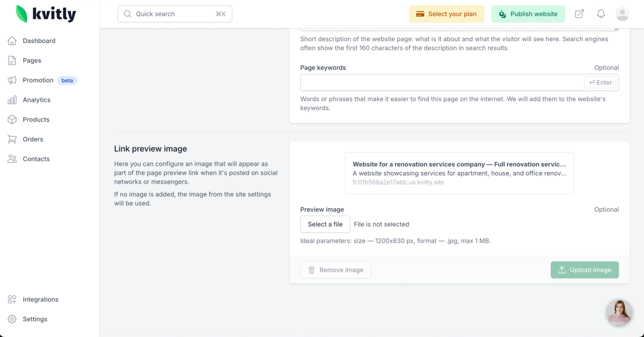Open the support chat avatar
The image size is (644, 337).
point(619,312)
